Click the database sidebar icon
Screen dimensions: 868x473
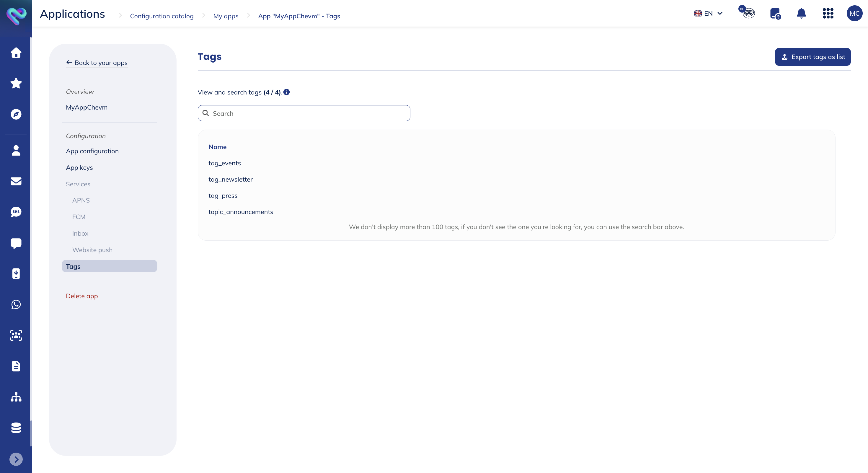click(x=16, y=428)
